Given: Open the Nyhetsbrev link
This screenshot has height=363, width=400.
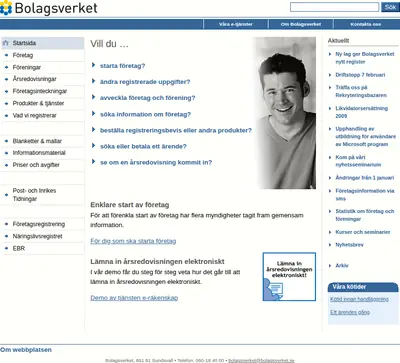Looking at the screenshot, I should (349, 245).
